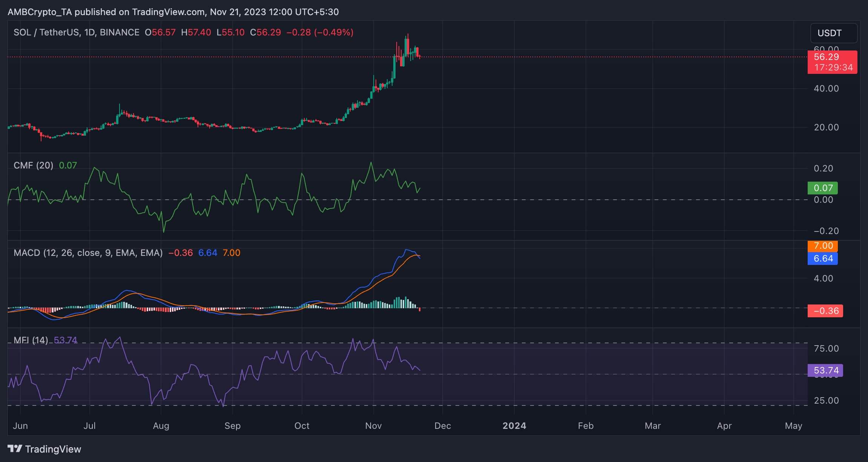Screen dimensions: 868x462
Task: Select the red -0.36 histogram value tag
Action: pos(825,311)
